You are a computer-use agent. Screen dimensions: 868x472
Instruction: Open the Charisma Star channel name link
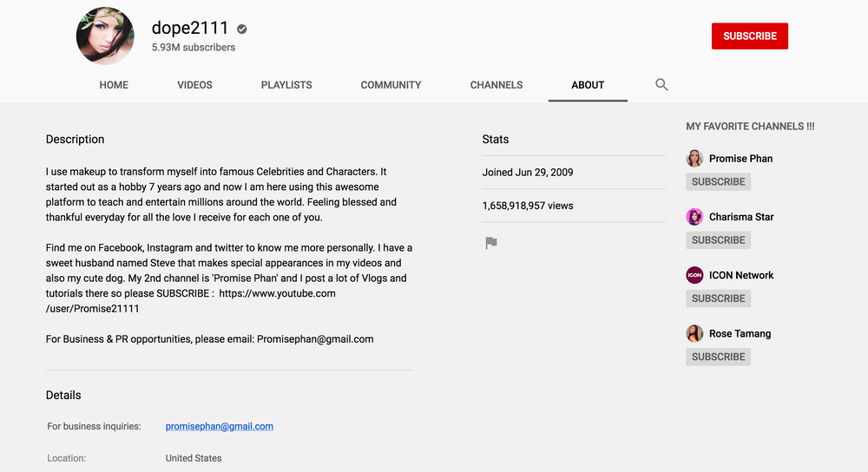[741, 217]
